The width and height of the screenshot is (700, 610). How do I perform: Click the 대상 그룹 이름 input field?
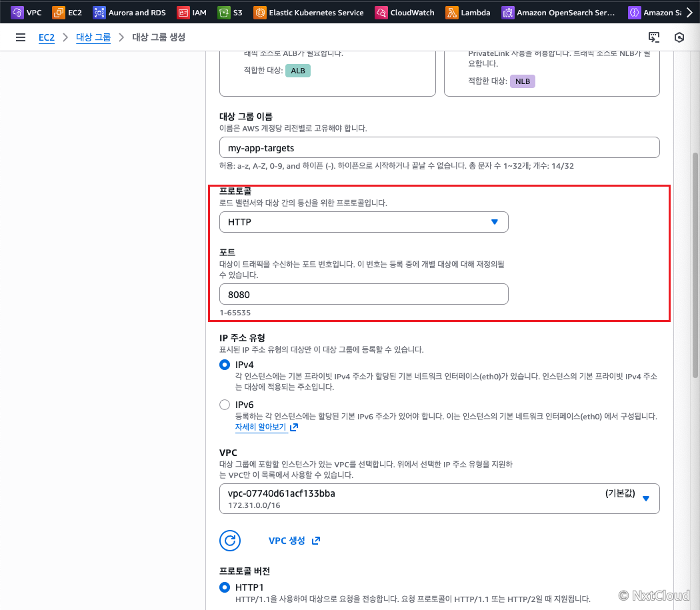coord(439,147)
